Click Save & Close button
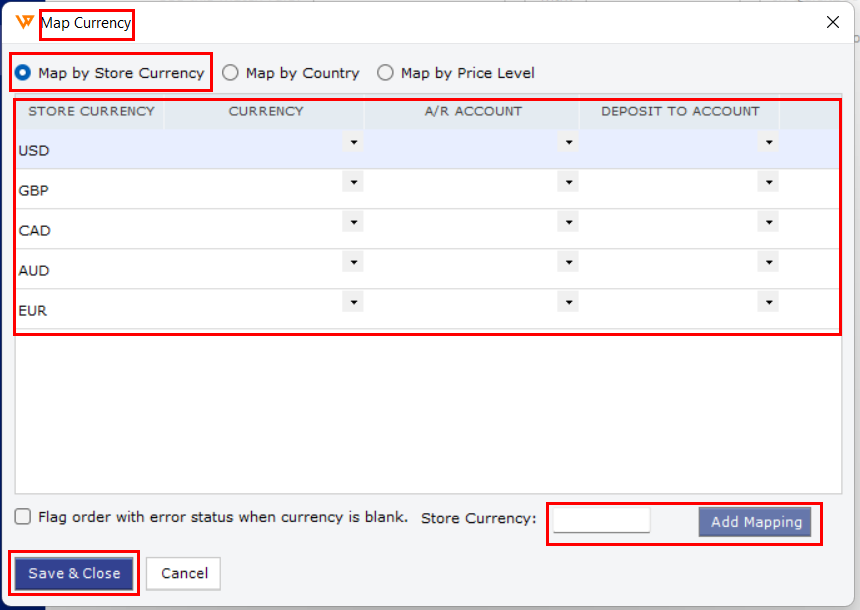The width and height of the screenshot is (860, 610). [74, 573]
